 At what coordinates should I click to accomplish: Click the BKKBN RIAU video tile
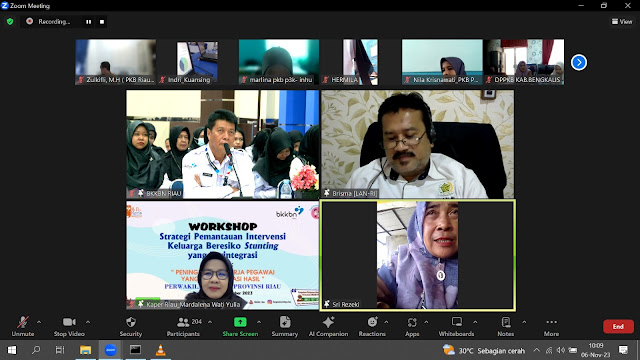coord(222,144)
